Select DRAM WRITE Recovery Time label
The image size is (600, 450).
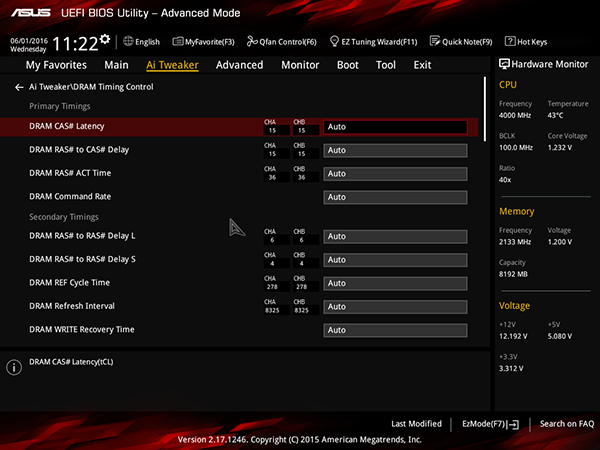[82, 329]
